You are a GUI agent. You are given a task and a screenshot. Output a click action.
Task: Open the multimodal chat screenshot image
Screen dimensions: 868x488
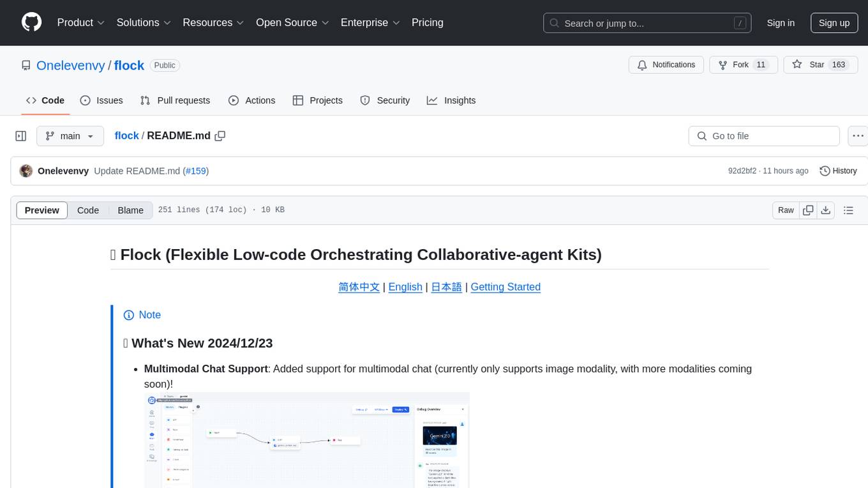[307, 440]
